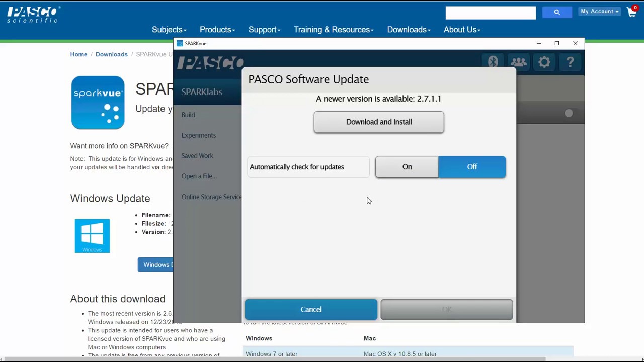Expand the About Us menu
Screen dimensions: 644x362
(462, 30)
